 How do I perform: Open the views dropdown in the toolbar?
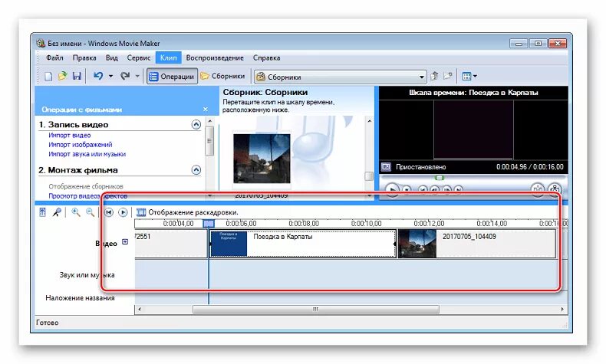469,77
